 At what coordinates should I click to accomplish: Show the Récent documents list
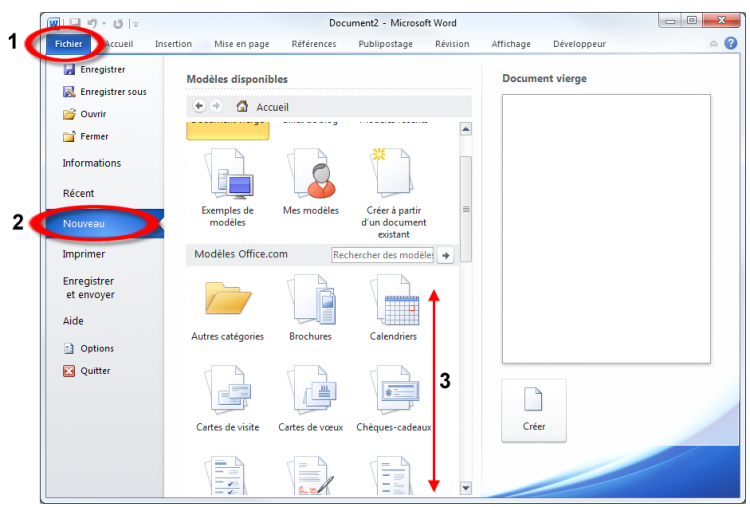[x=78, y=193]
